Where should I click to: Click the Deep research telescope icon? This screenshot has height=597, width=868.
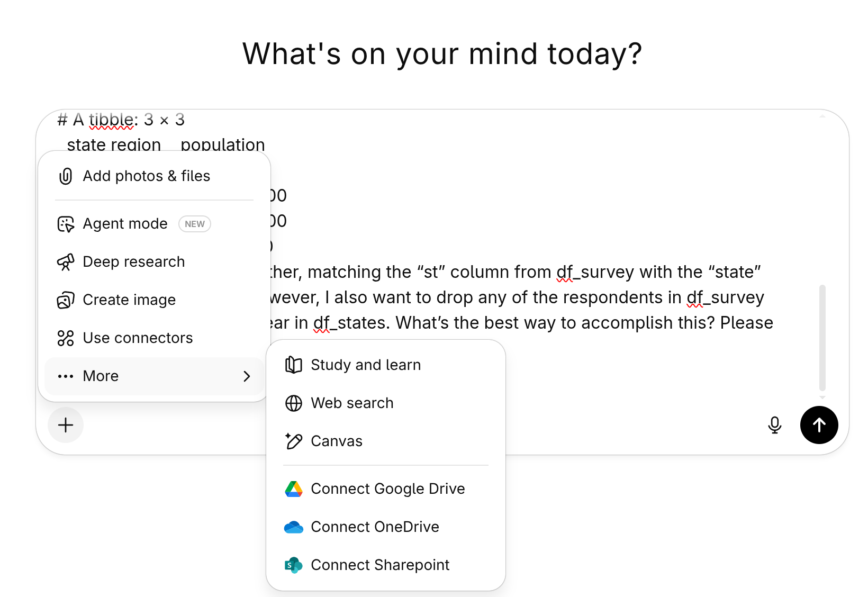tap(66, 262)
